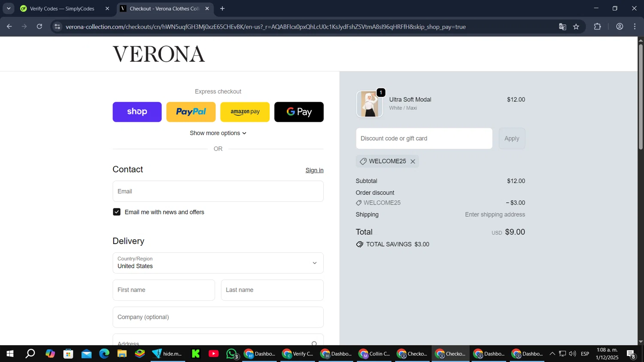Uncheck Email me with news and offers
Screen dimensions: 644x362
click(x=117, y=212)
